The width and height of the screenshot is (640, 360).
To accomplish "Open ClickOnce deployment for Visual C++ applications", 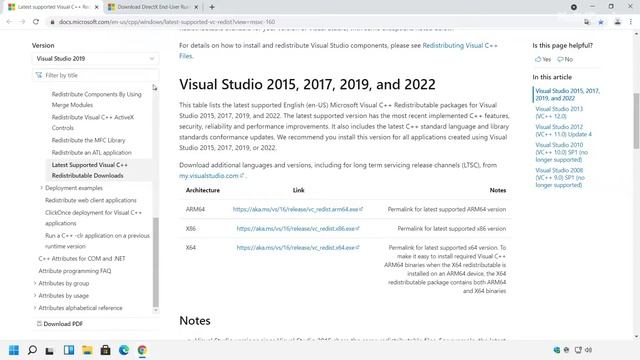I will [93, 218].
